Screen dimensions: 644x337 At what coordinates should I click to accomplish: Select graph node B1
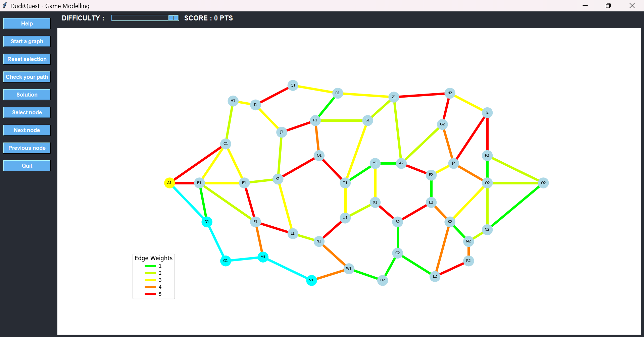click(199, 183)
